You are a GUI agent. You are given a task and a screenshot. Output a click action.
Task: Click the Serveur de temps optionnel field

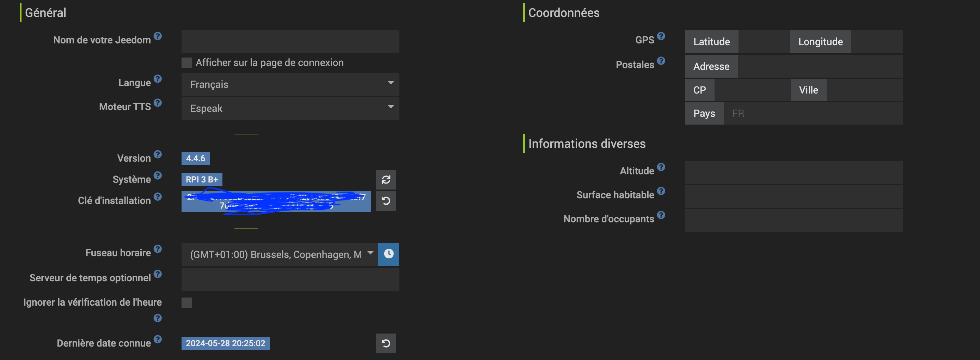point(290,279)
